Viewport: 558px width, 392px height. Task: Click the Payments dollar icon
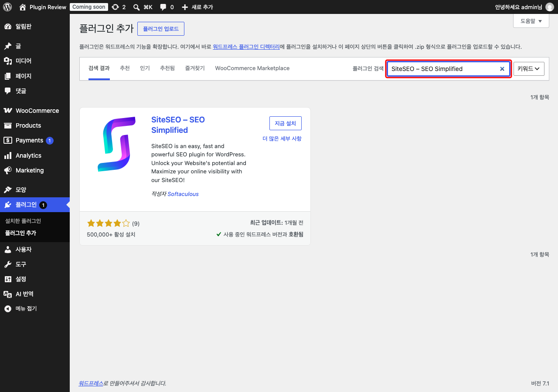[7, 140]
